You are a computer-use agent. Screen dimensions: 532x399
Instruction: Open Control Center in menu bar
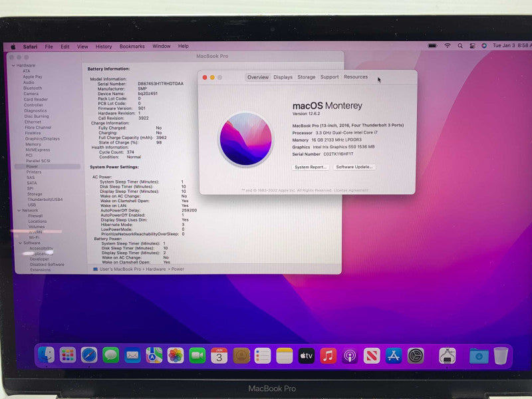pyautogui.click(x=472, y=45)
